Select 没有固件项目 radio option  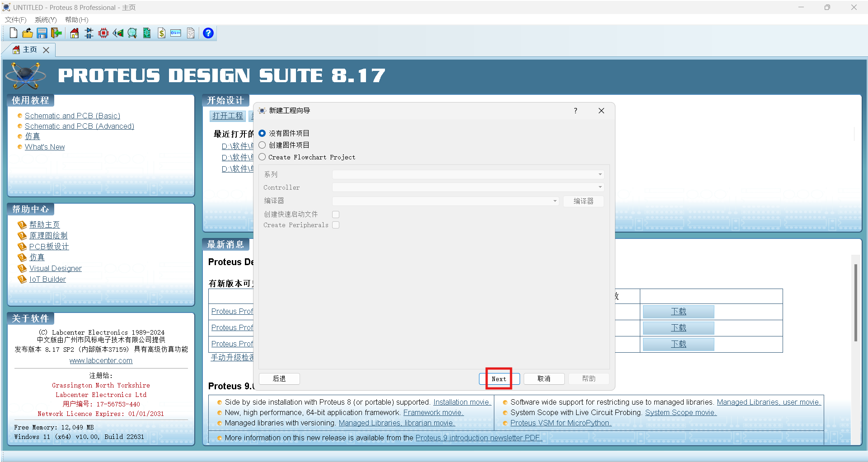click(x=262, y=133)
